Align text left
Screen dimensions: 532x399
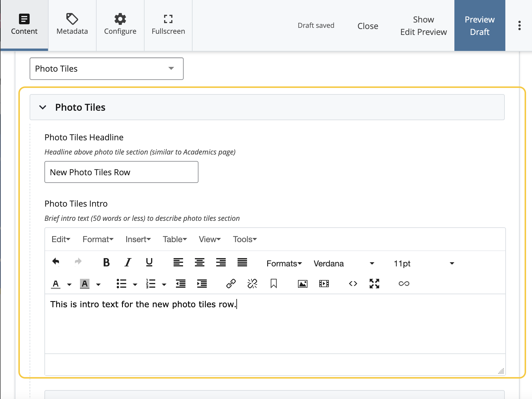tap(178, 262)
